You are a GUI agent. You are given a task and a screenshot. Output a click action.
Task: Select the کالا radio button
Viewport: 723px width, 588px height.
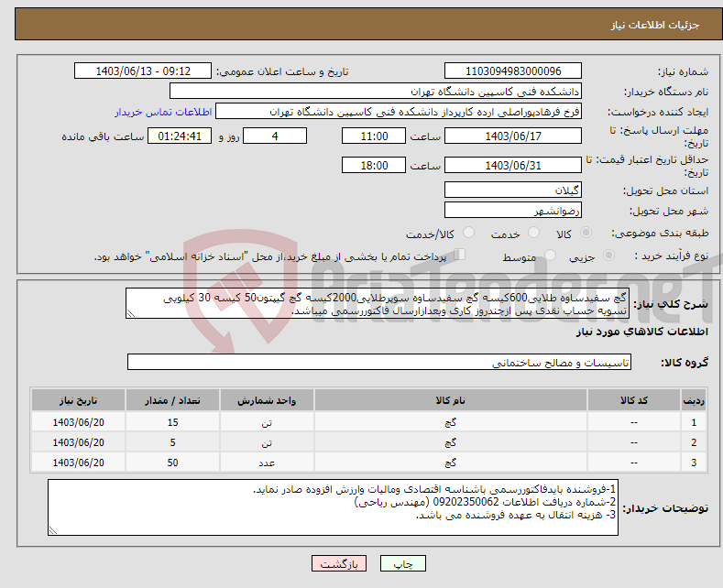pyautogui.click(x=586, y=233)
